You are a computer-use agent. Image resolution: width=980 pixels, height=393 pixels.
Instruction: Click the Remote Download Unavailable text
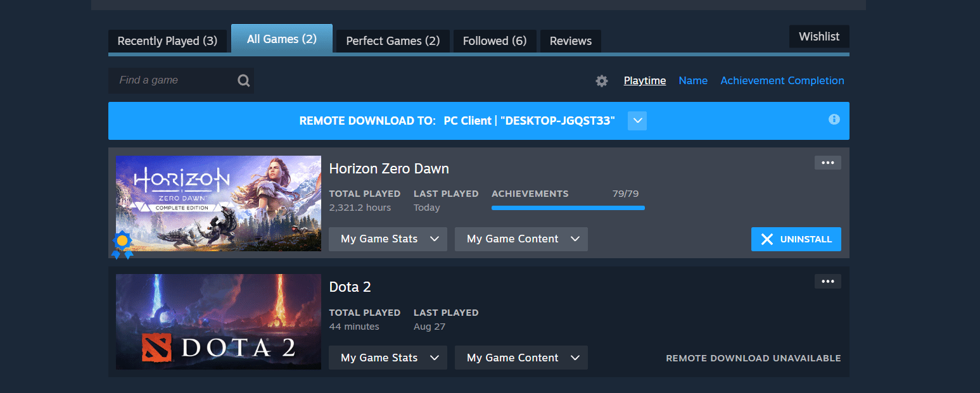click(x=753, y=358)
